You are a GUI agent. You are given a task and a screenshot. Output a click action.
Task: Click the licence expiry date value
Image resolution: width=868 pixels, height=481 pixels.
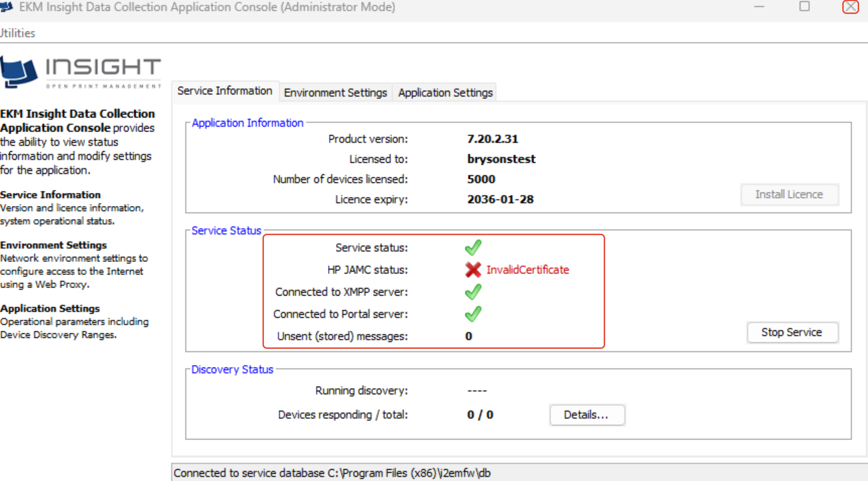pyautogui.click(x=500, y=199)
